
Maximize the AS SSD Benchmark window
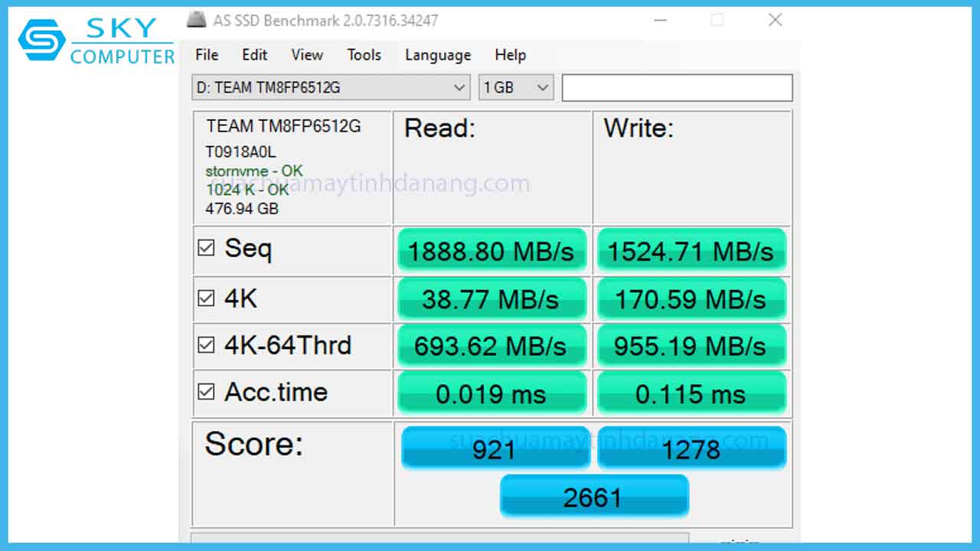(717, 20)
